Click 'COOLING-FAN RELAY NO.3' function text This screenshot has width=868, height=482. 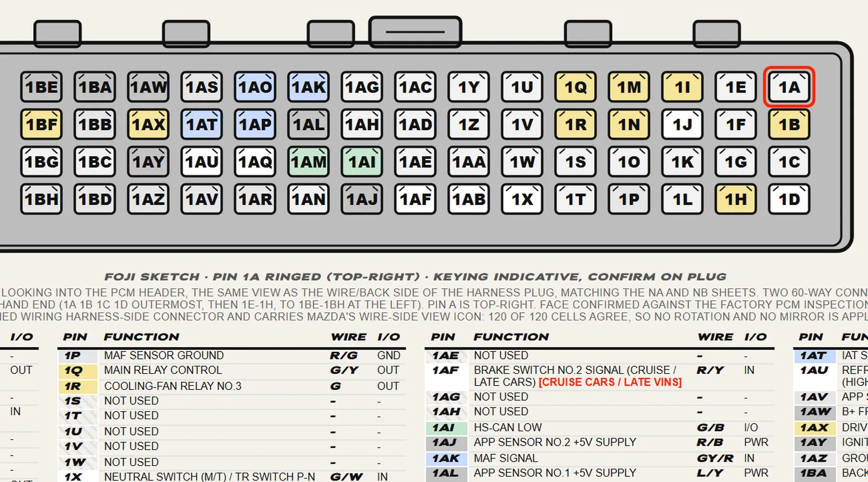pyautogui.click(x=173, y=386)
